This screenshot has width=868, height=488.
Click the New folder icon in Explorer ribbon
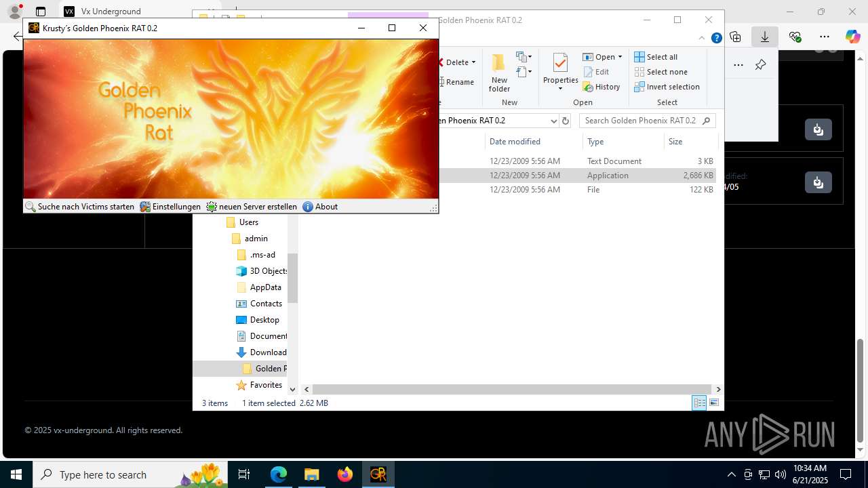pyautogui.click(x=499, y=73)
